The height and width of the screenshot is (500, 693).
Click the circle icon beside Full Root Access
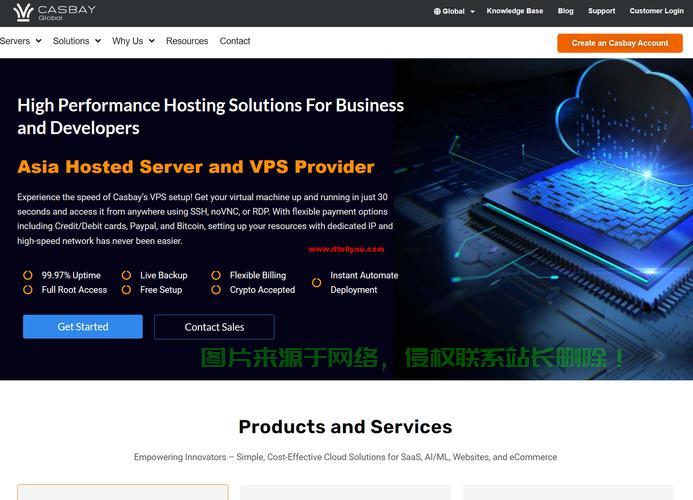tap(28, 290)
